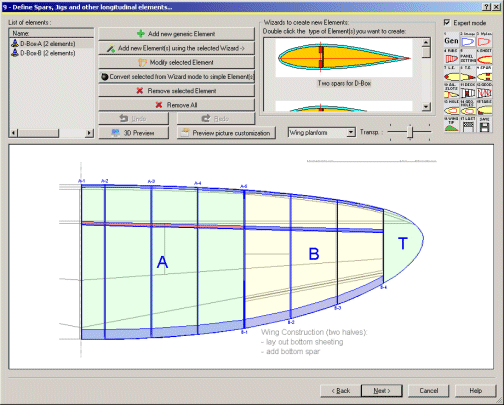Open the Wing Tip step icon
The height and width of the screenshot is (405, 504).
(451, 124)
